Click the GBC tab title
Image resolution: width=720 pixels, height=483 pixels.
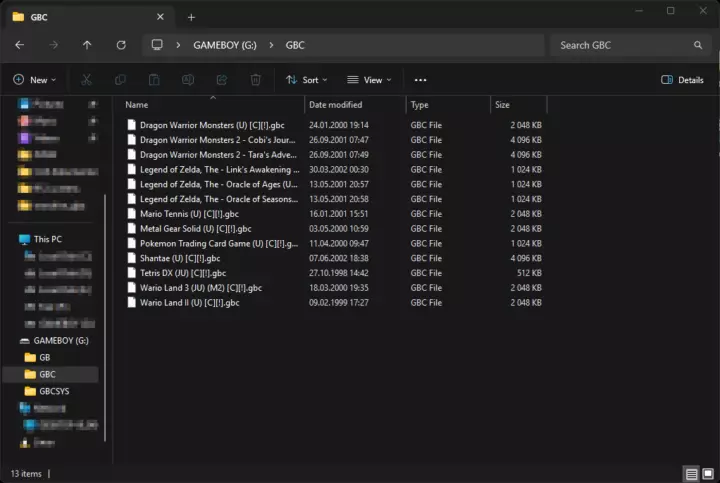click(x=39, y=17)
